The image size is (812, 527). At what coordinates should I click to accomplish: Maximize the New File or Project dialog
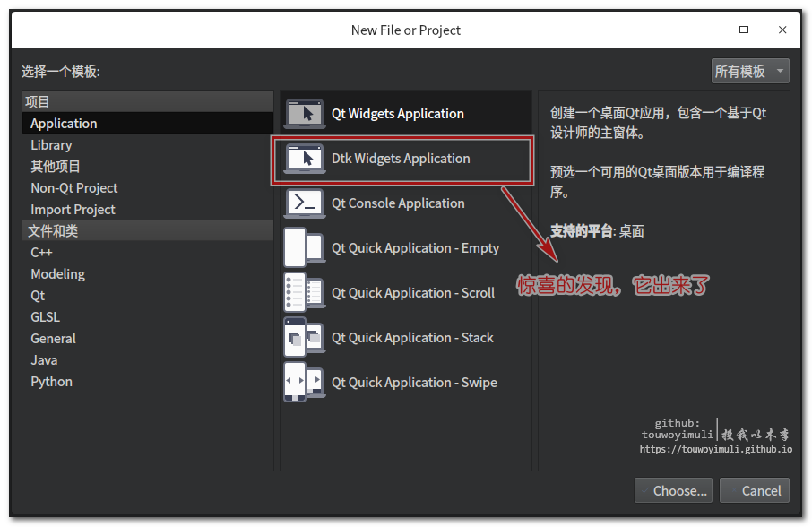[x=744, y=30]
